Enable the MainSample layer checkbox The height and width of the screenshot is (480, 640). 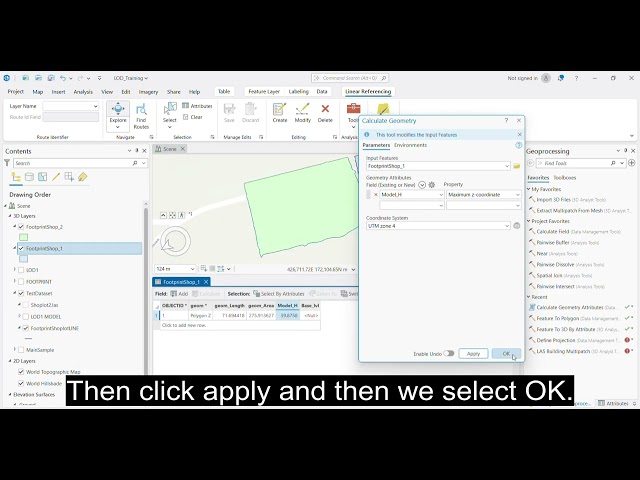click(21, 350)
